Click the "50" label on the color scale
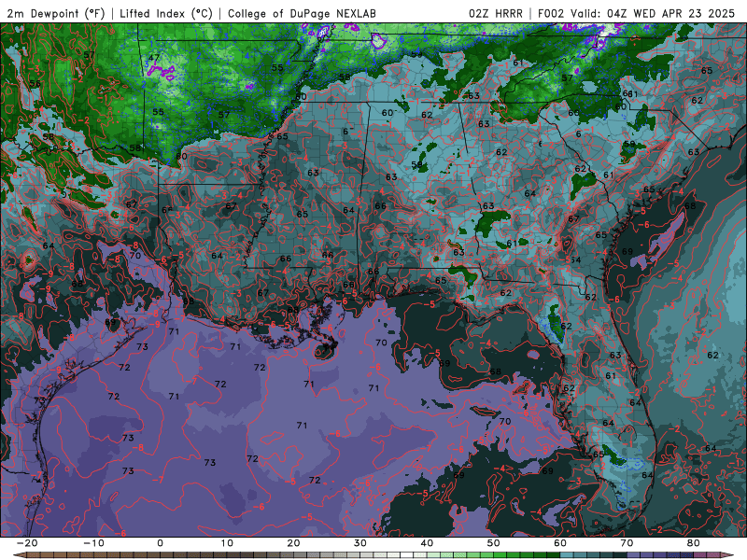 pos(494,543)
